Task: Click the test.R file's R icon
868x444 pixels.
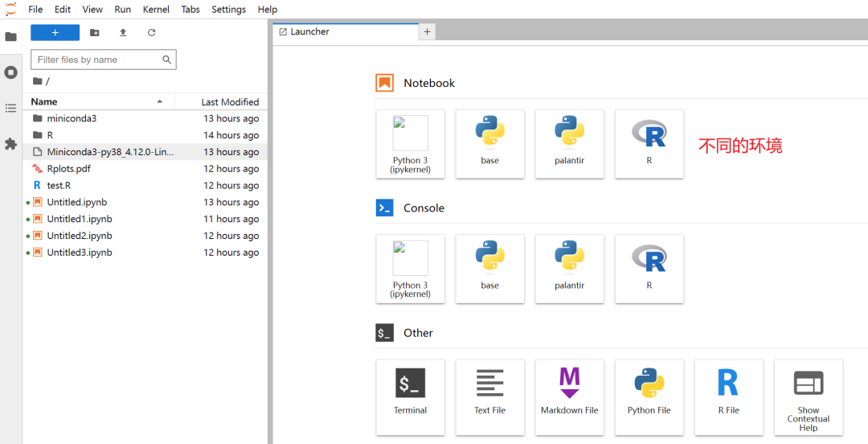Action: point(37,185)
